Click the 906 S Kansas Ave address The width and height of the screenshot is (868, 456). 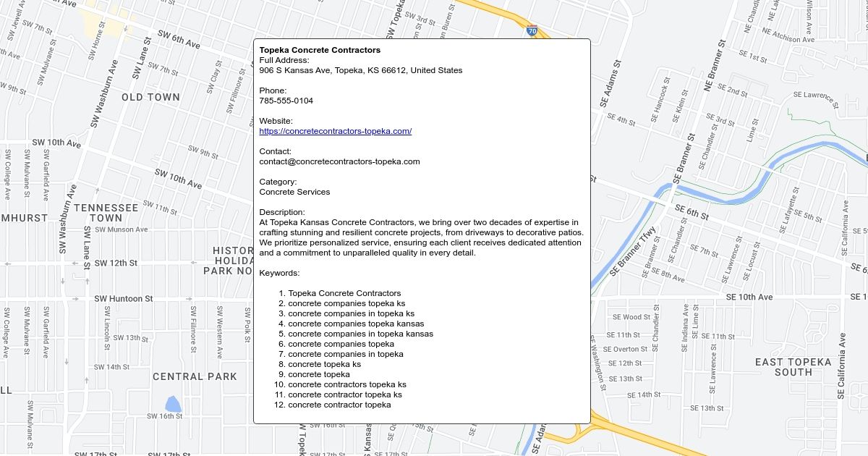tap(360, 70)
